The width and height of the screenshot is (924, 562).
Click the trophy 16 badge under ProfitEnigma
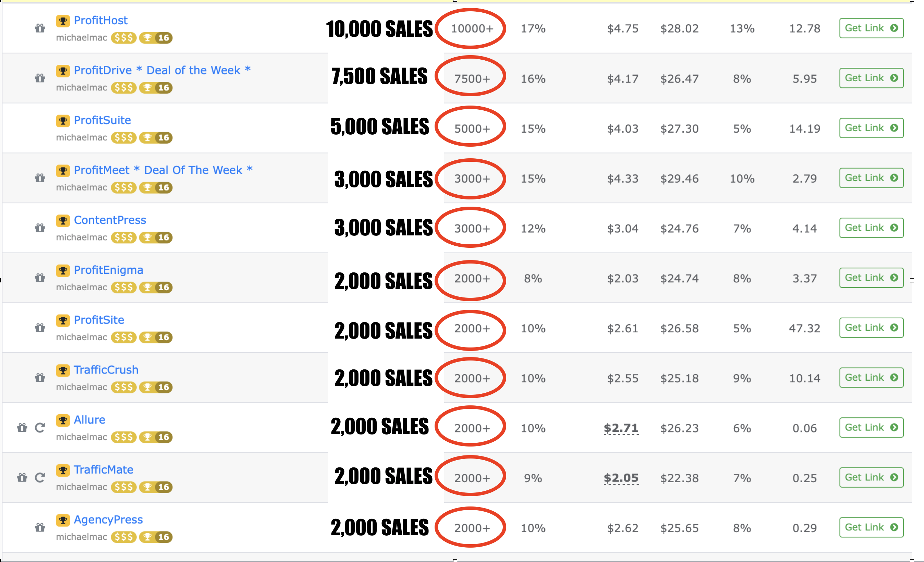point(156,287)
